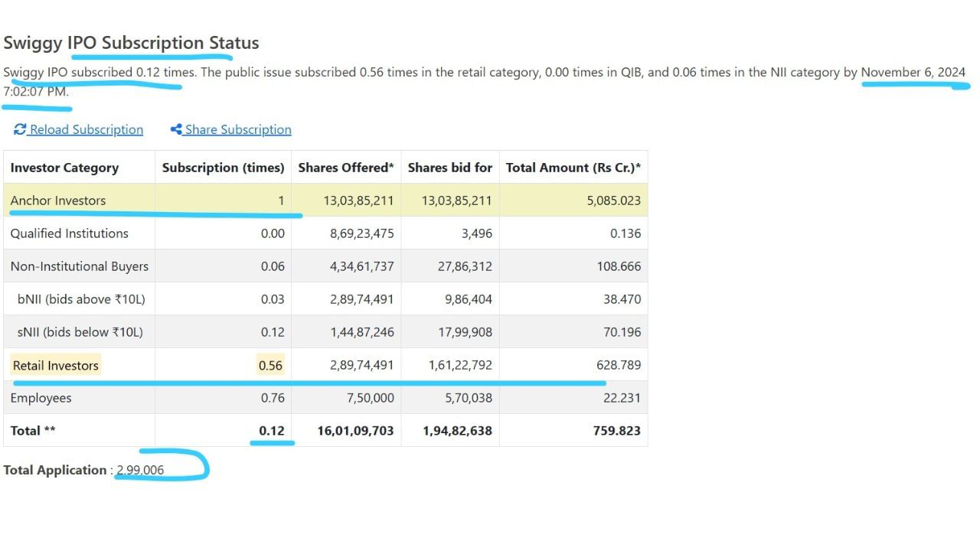
Task: Click the 'Total Amount (Rs Cr.)*' column header
Action: [x=573, y=168]
